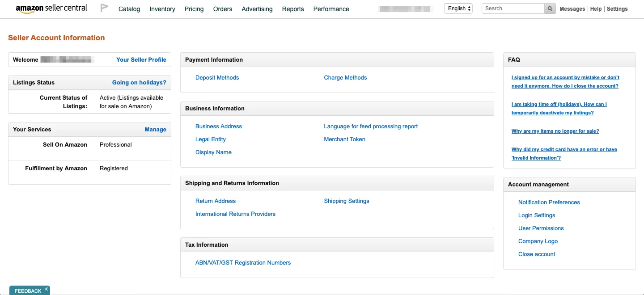
Task: Open FAQ about closing the account
Action: coord(565,81)
